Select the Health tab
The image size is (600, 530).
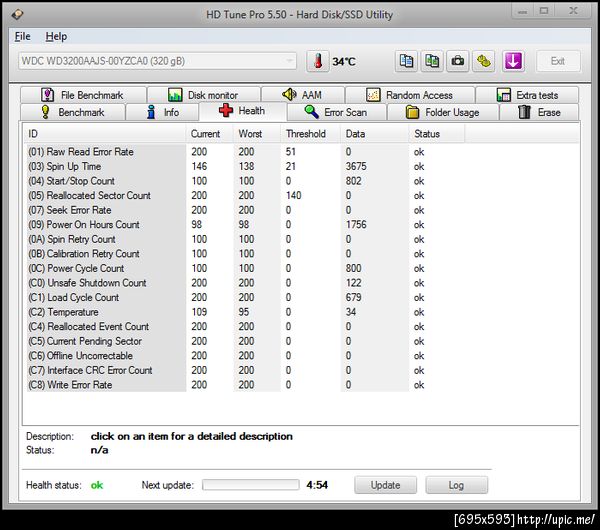click(x=243, y=111)
